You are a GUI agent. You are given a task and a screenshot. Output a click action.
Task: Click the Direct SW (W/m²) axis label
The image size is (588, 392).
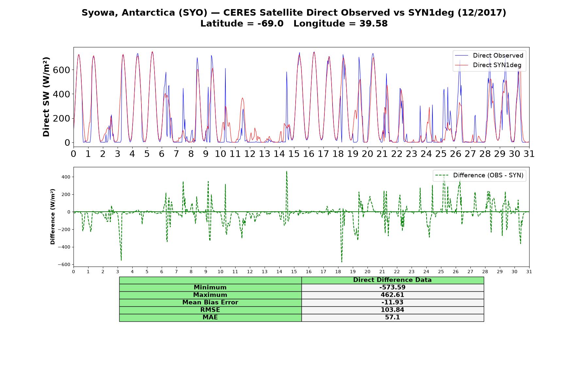46,97
